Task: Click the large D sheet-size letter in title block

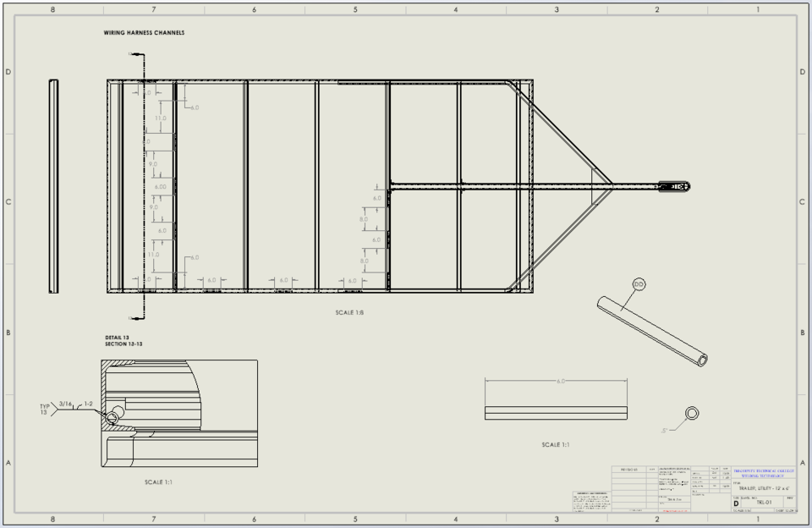Action: 737,504
